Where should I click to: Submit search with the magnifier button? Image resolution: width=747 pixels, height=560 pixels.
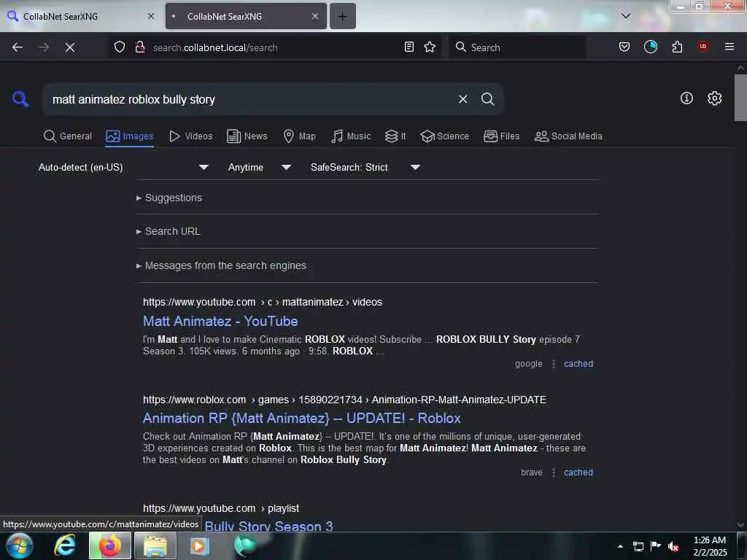(487, 99)
